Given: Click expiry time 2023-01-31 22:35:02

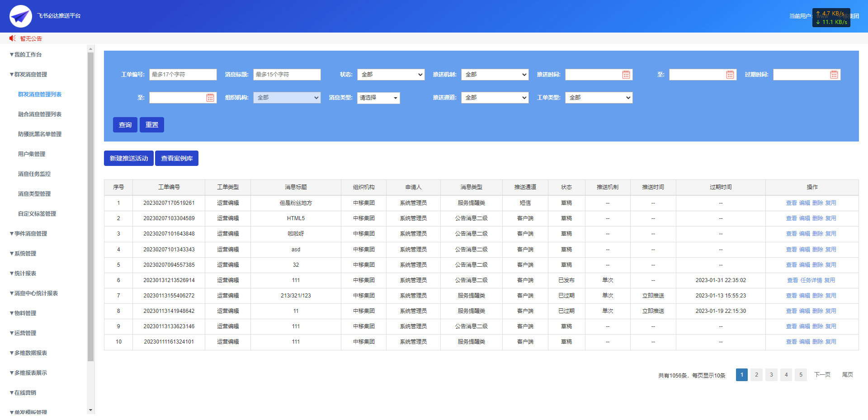Looking at the screenshot, I should click(721, 280).
